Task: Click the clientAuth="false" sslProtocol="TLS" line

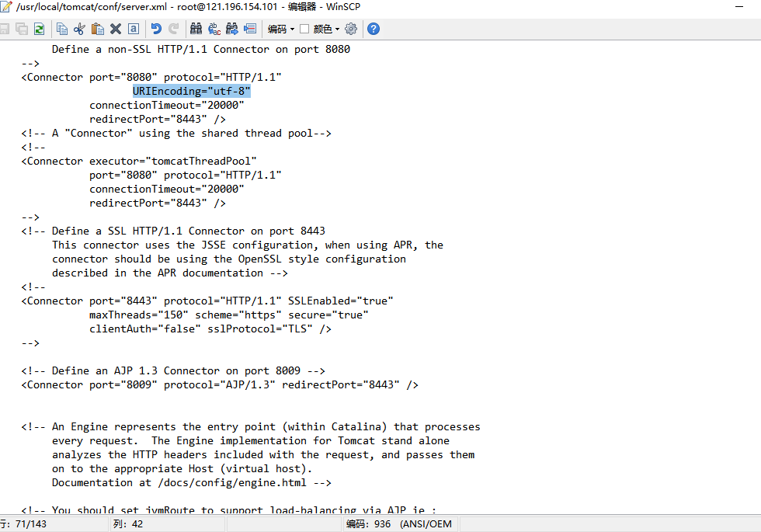Action: (x=210, y=329)
